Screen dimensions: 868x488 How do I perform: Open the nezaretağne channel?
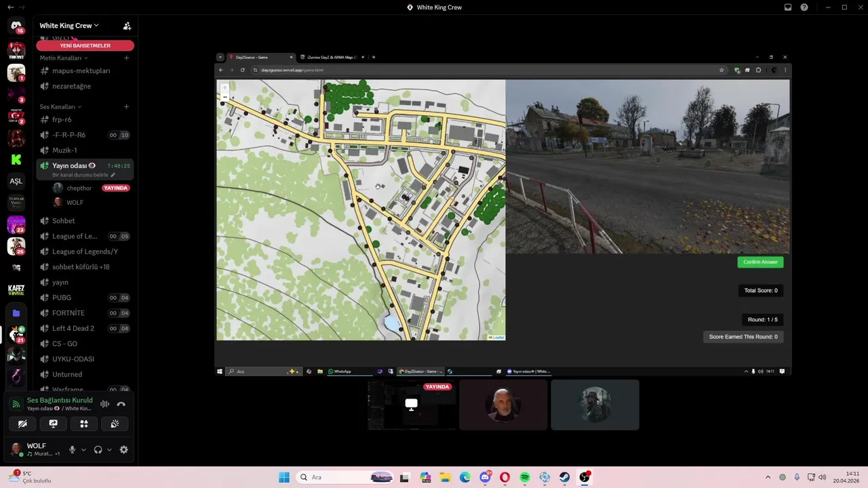click(85, 86)
